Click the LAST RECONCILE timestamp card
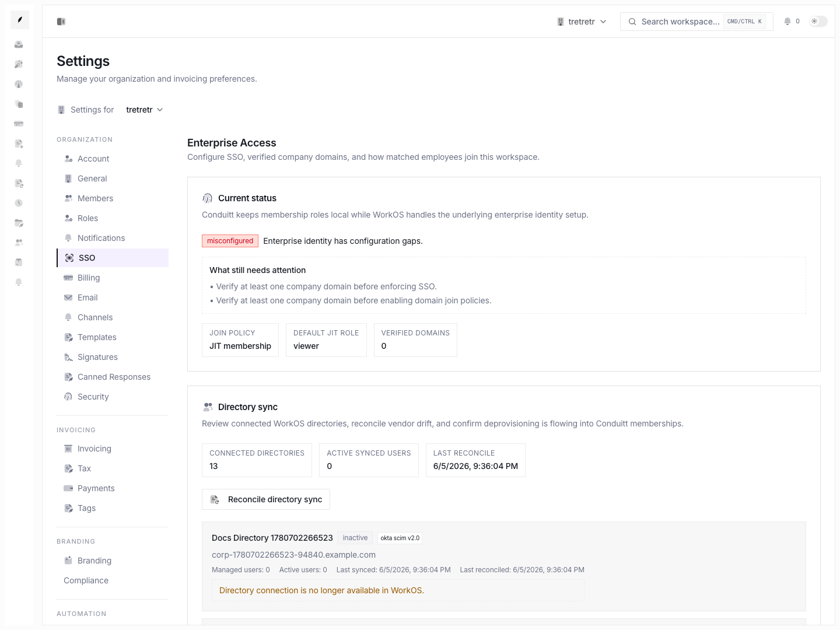Screen dimensions: 840x630 click(x=475, y=460)
